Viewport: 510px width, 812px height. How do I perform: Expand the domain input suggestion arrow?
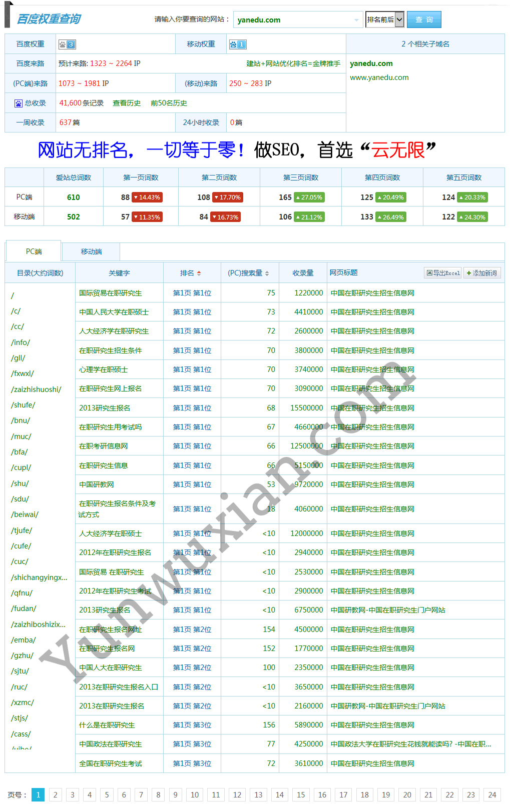pyautogui.click(x=356, y=20)
